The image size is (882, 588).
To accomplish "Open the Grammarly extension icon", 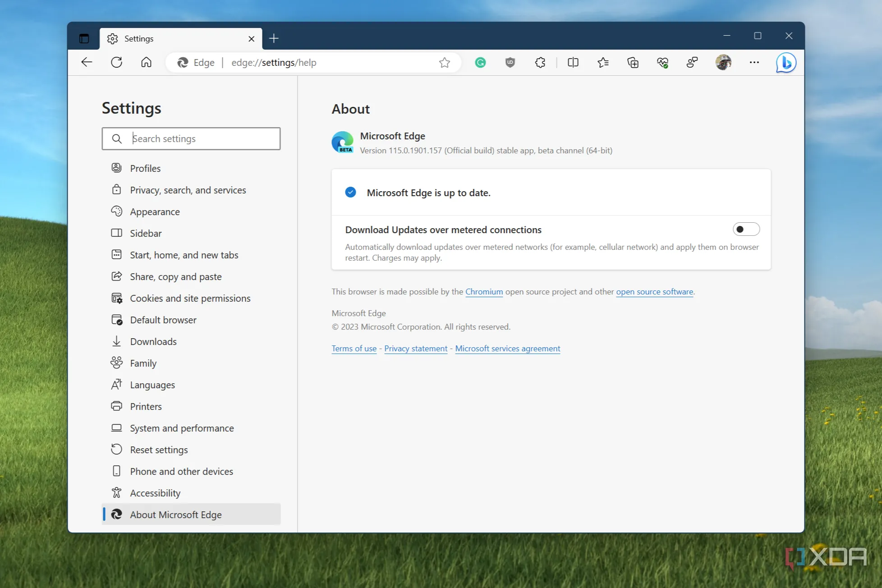I will (480, 63).
